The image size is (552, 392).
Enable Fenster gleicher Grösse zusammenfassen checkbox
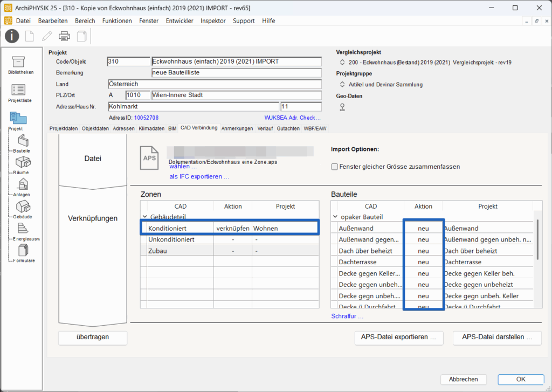pyautogui.click(x=335, y=167)
